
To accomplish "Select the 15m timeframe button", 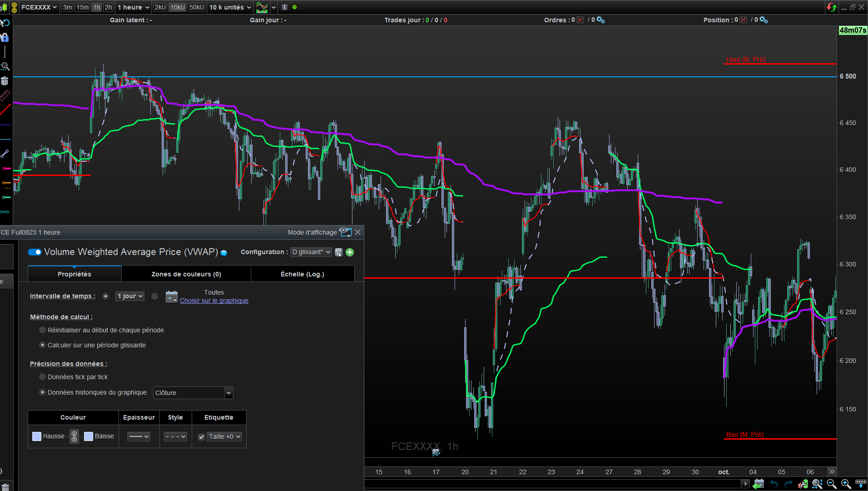I will pos(82,7).
